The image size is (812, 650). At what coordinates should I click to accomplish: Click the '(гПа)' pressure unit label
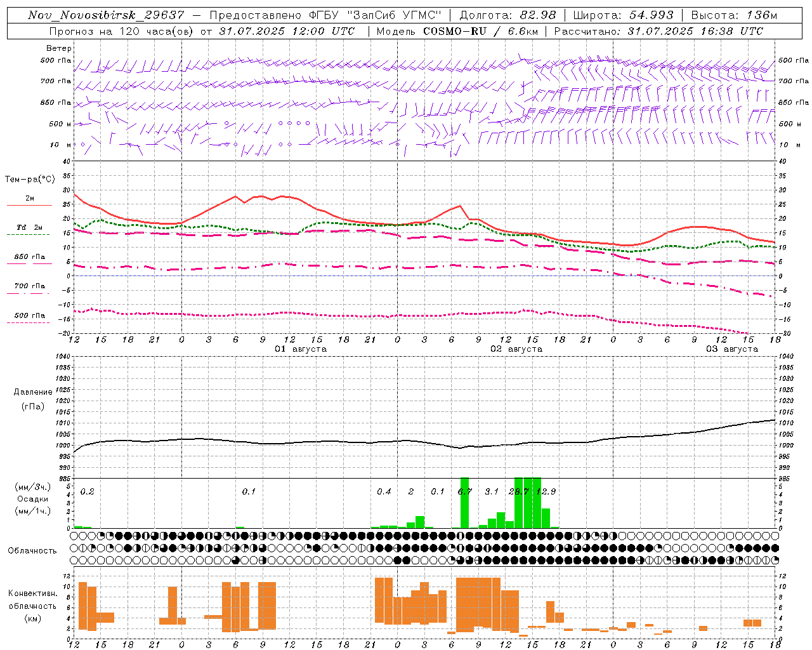(33, 407)
